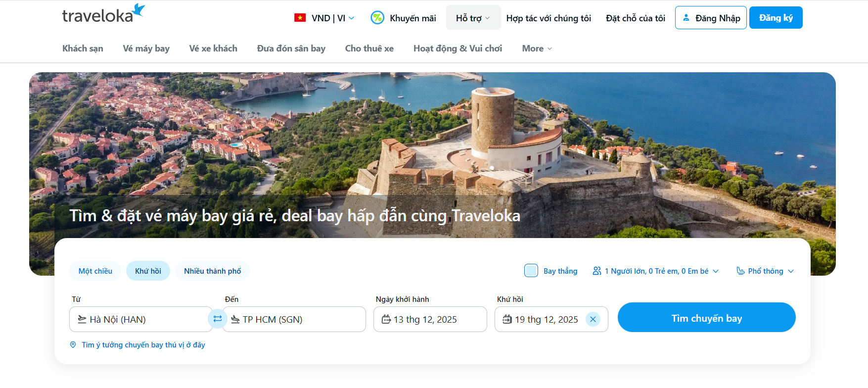Open Hợp tác với chúng tôi link
Image resolution: width=868 pixels, height=388 pixels.
(548, 18)
